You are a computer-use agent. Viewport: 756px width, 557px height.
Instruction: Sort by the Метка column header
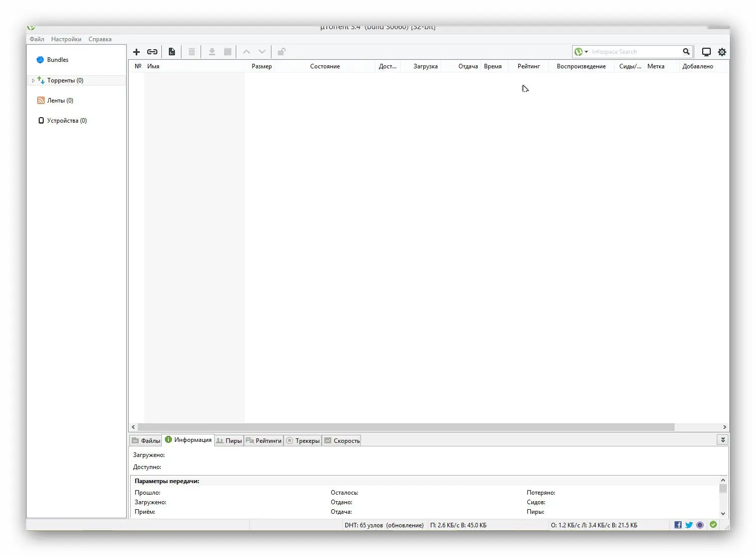click(x=656, y=66)
